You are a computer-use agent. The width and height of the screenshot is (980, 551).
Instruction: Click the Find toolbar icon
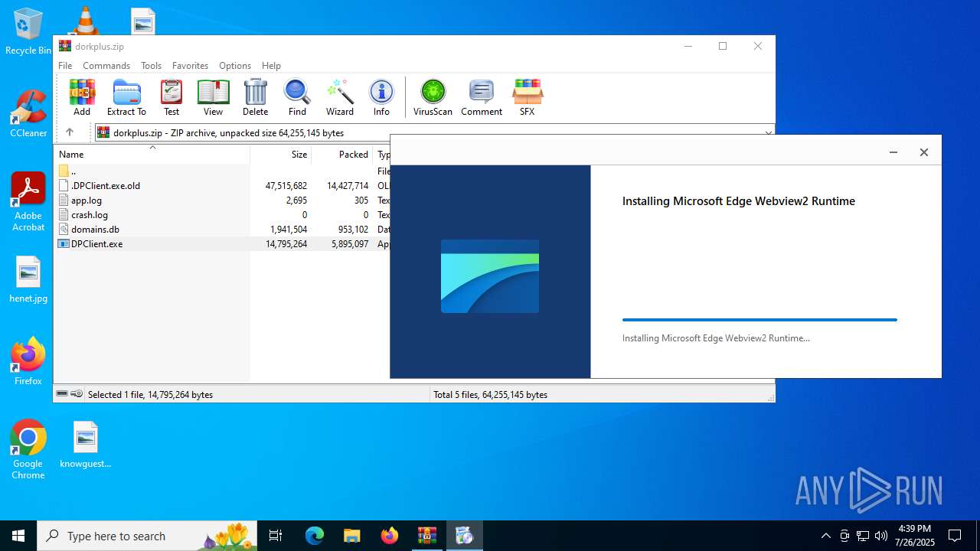(297, 97)
